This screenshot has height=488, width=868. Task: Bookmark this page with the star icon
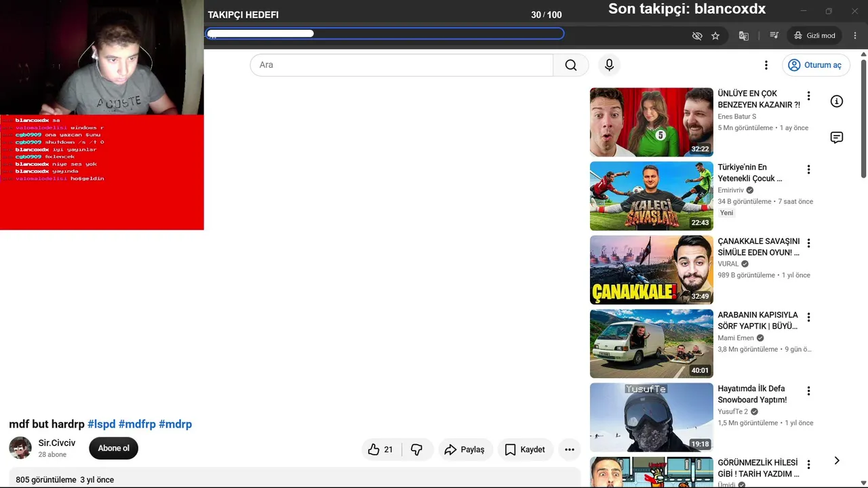pyautogui.click(x=715, y=36)
